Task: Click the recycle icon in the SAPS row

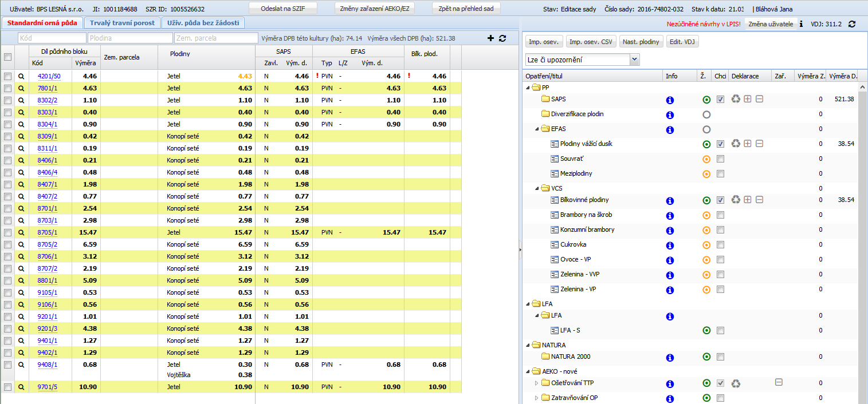Action: (736, 99)
